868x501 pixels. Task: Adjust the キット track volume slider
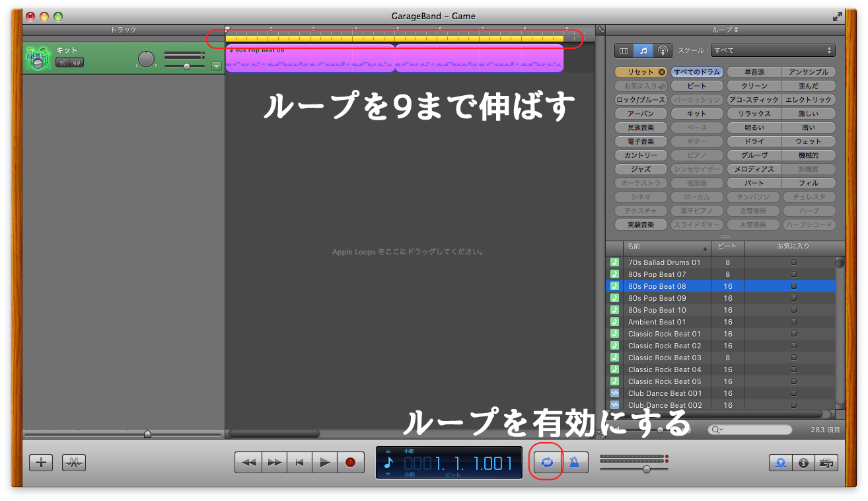pos(186,66)
